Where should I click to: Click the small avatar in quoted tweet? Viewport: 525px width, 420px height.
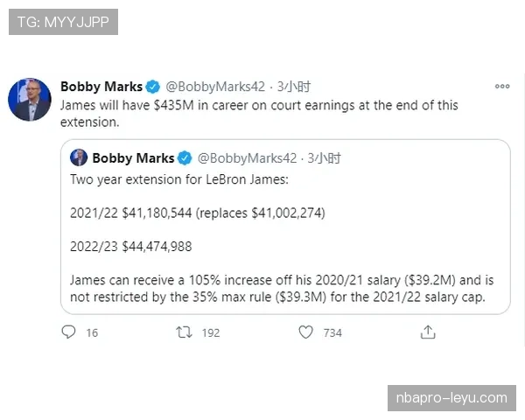[x=79, y=158]
